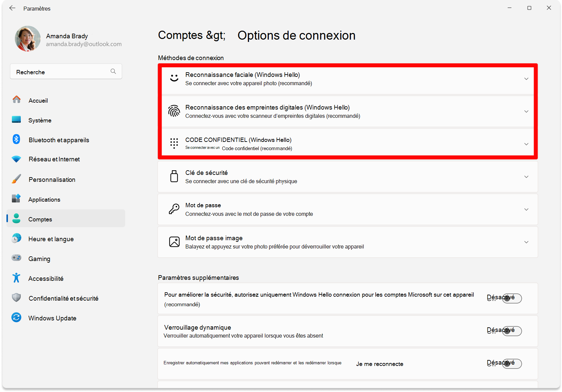Image resolution: width=562 pixels, height=392 pixels.
Task: Maximize the Paramètres window
Action: [529, 8]
